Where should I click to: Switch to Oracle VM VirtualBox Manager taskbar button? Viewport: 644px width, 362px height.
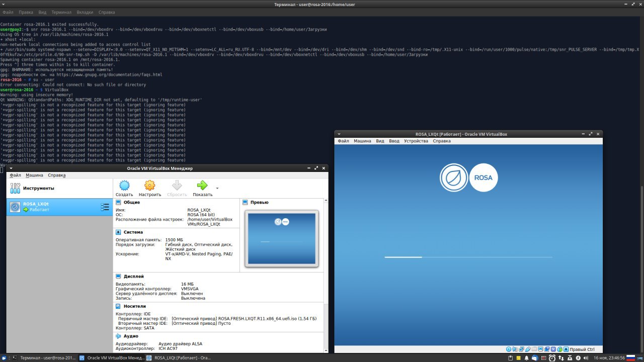(112, 358)
